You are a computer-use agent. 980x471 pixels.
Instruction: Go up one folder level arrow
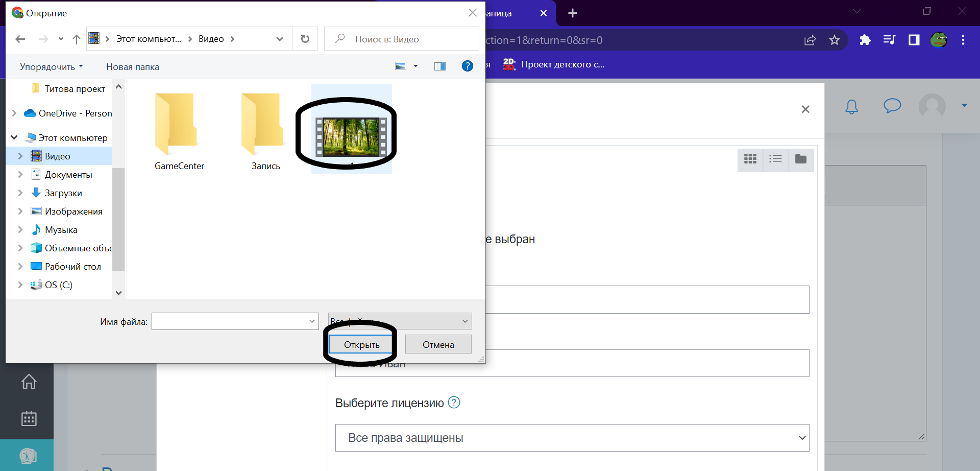(77, 39)
